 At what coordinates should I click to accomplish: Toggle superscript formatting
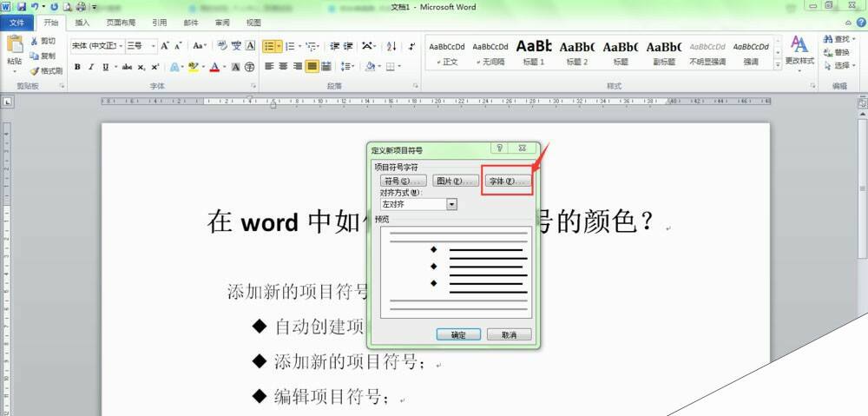(x=155, y=67)
